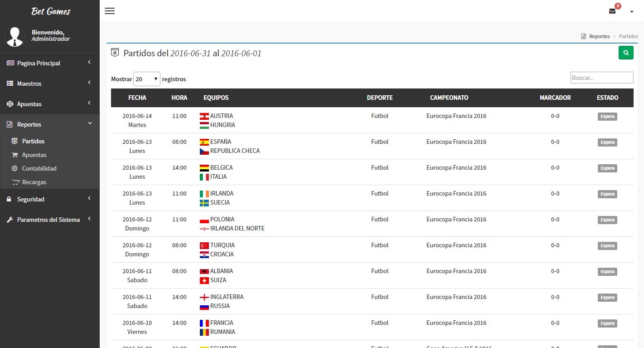Collapse the Reportes sidebar section
This screenshot has height=348, width=644.
tap(49, 124)
